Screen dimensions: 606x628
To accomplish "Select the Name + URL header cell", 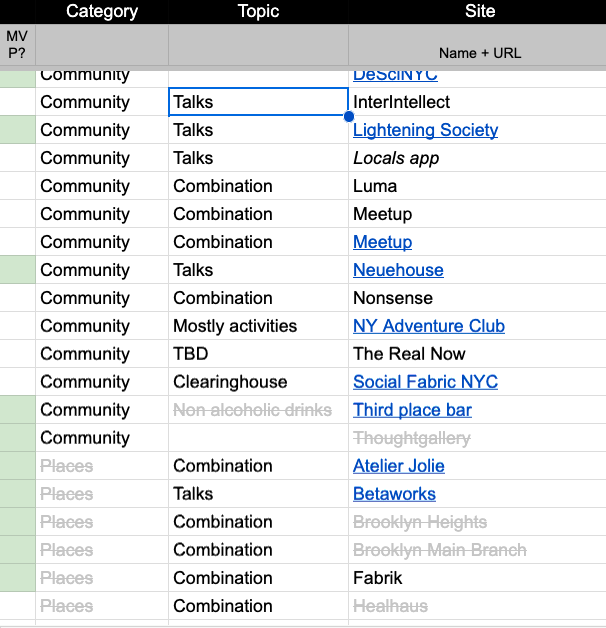I will tap(479, 52).
